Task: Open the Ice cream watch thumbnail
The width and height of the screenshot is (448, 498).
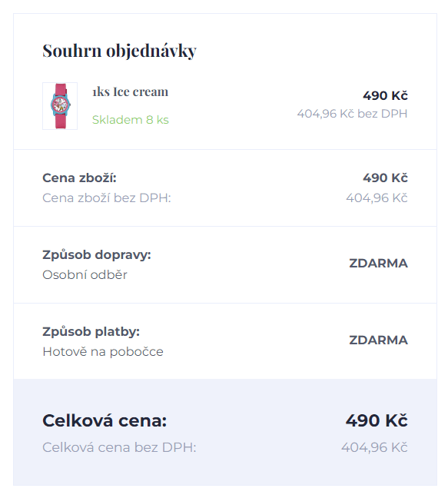Action: [60, 106]
